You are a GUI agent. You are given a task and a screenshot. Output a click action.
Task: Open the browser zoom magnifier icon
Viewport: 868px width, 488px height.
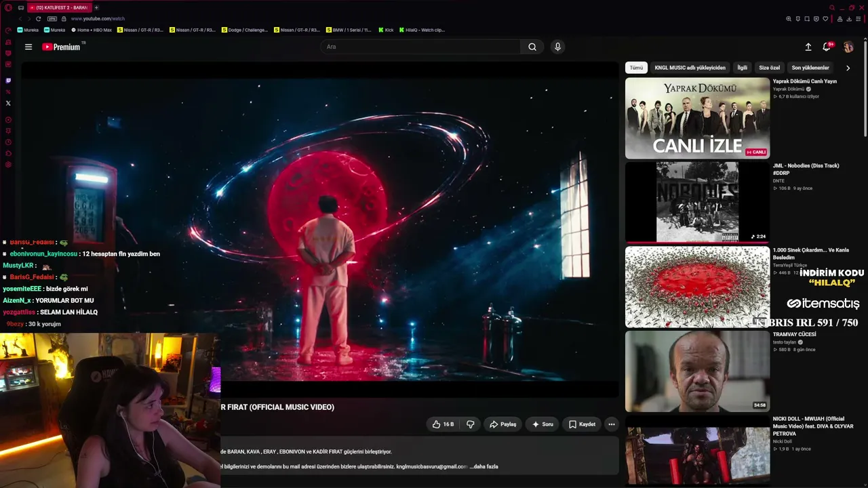pos(789,19)
